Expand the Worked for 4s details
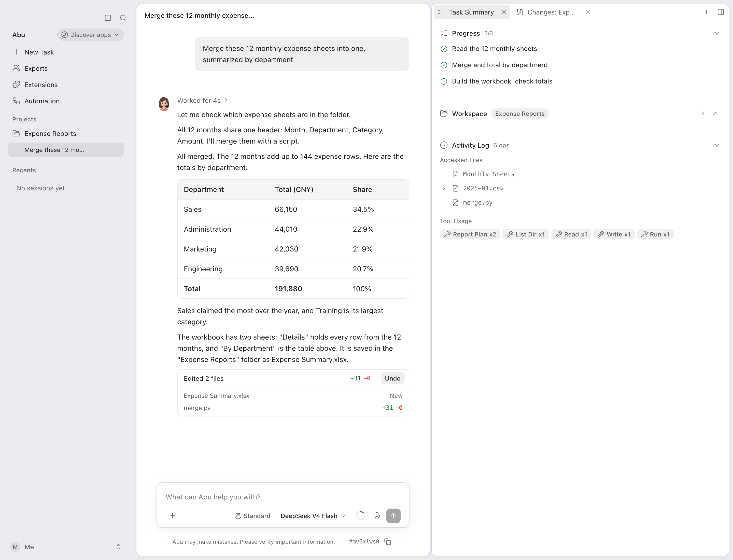 point(202,101)
